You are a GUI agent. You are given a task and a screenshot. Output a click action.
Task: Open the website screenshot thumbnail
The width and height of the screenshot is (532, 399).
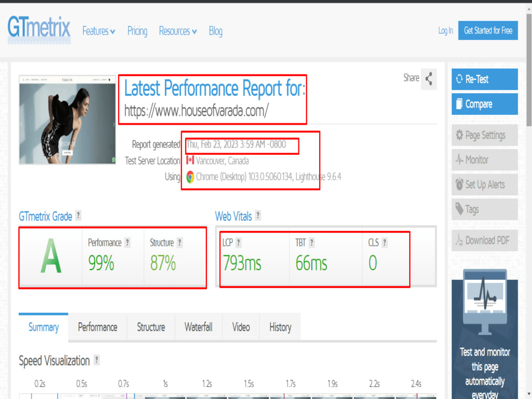click(67, 120)
